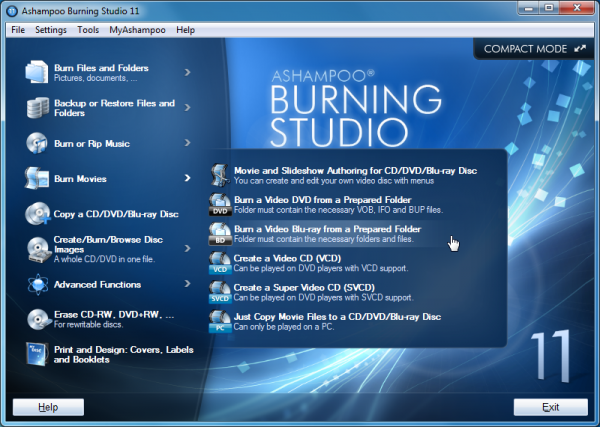The width and height of the screenshot is (600, 427).
Task: Select Backup or Restore Files and Folders label
Action: click(x=114, y=108)
